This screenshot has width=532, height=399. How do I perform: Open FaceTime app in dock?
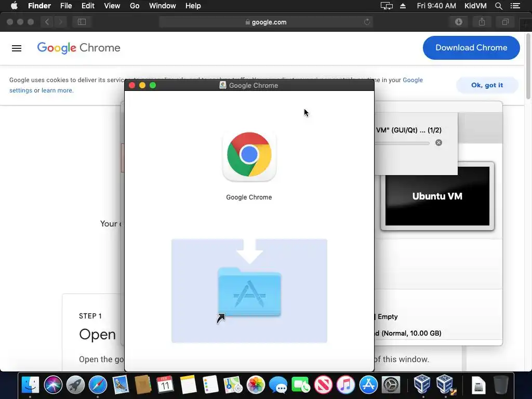click(300, 385)
